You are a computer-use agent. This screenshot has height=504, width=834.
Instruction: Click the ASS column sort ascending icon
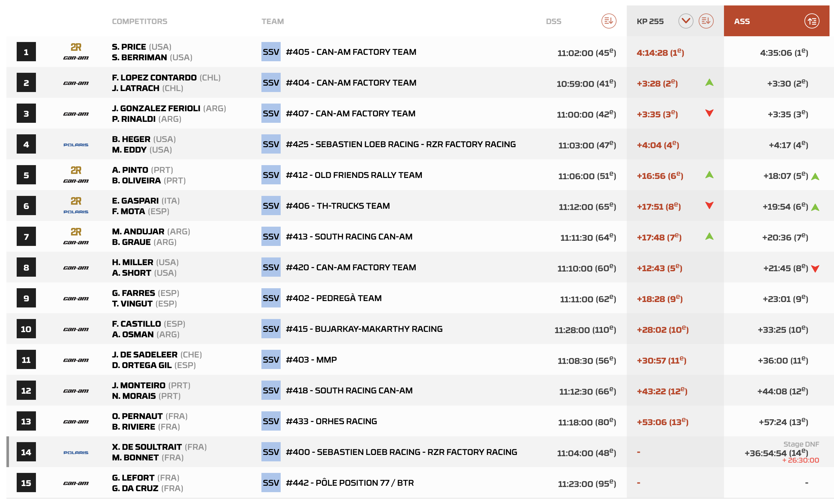pyautogui.click(x=811, y=21)
